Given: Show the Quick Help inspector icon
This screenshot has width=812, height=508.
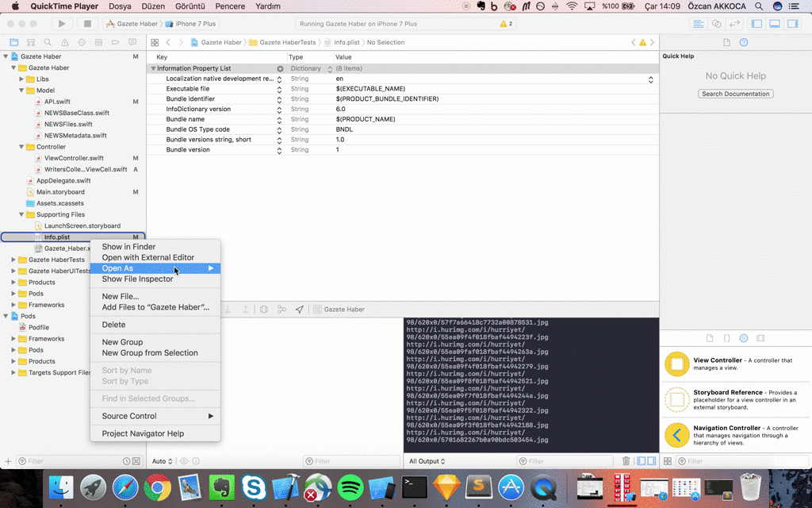Looking at the screenshot, I should (744, 43).
